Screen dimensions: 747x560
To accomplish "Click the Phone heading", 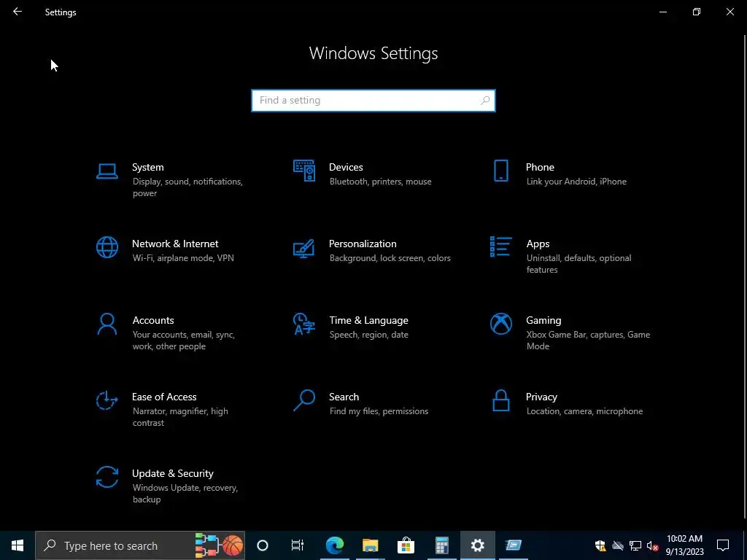I will (x=540, y=167).
